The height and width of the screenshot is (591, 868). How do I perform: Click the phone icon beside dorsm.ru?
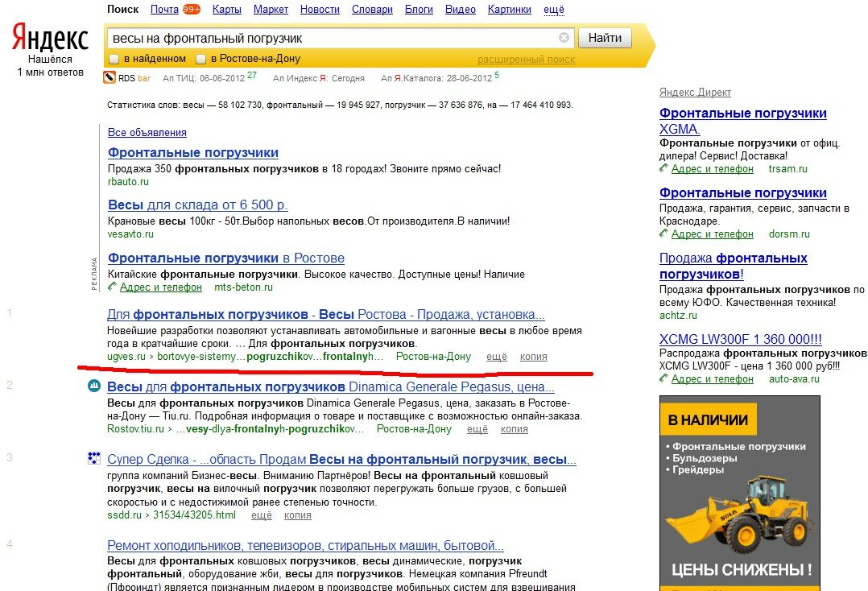(663, 233)
